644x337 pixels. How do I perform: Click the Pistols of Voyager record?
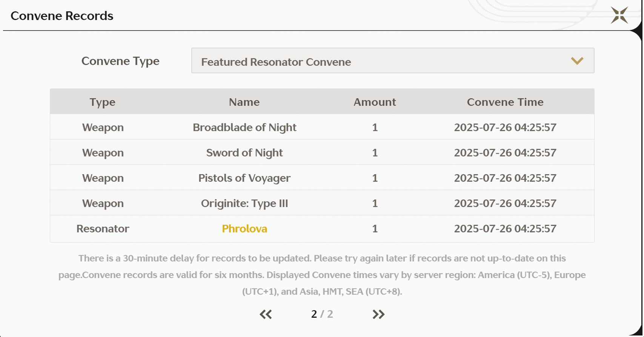tap(244, 178)
